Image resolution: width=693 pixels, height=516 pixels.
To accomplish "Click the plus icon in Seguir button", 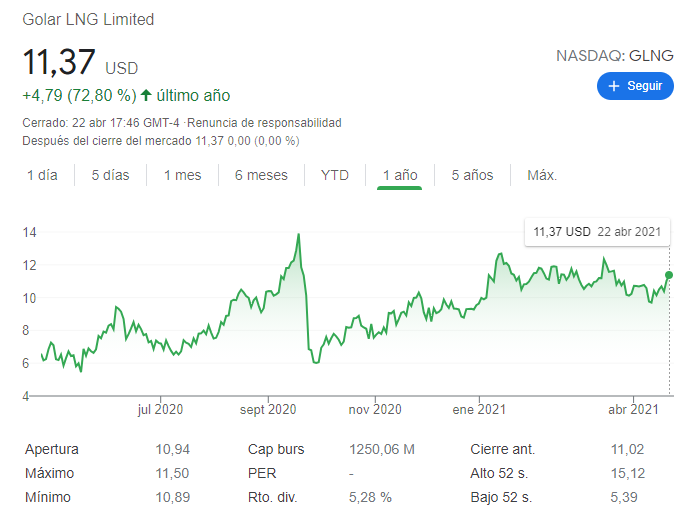I will click(614, 86).
